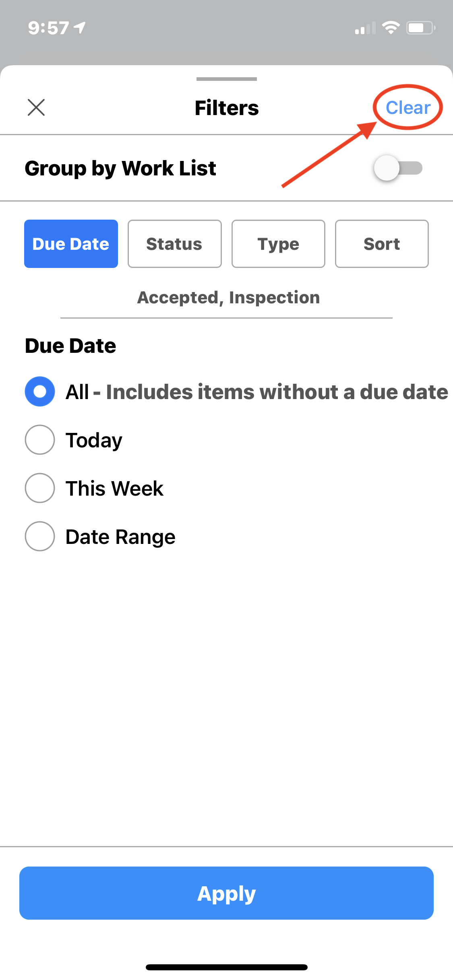Tap the sheet drag handle bar
The image size is (453, 980).
[x=226, y=79]
